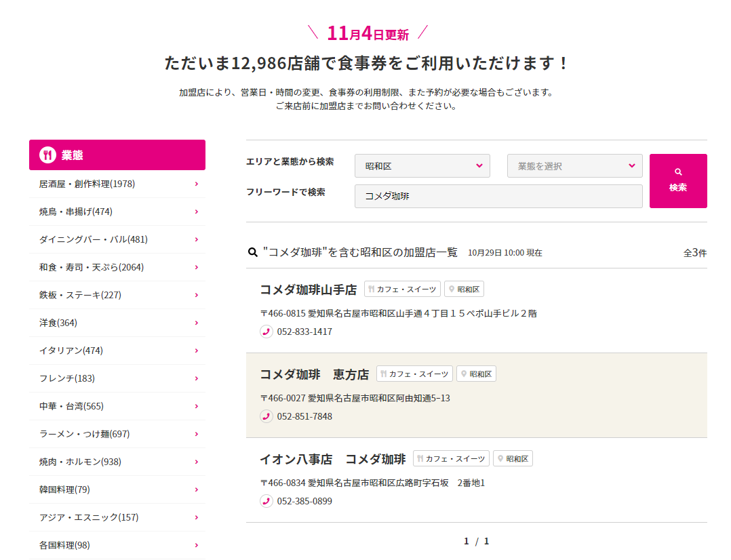The image size is (731, 560).
Task: Click the fork-knife icon in 業態 header
Action: coord(47,155)
